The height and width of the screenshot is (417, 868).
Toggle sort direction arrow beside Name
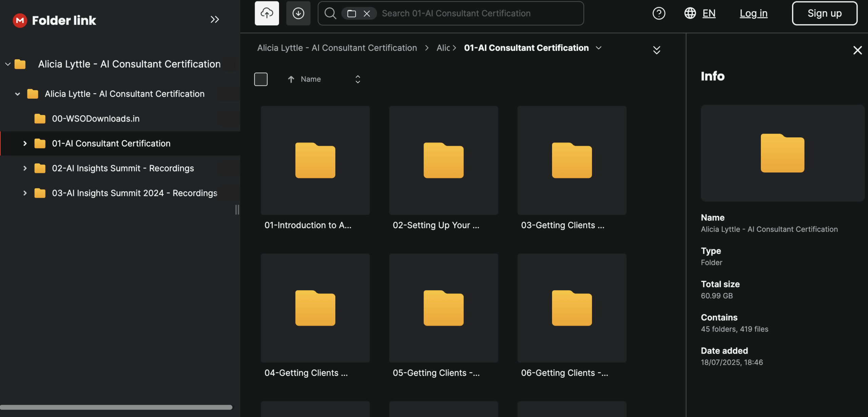pyautogui.click(x=291, y=79)
